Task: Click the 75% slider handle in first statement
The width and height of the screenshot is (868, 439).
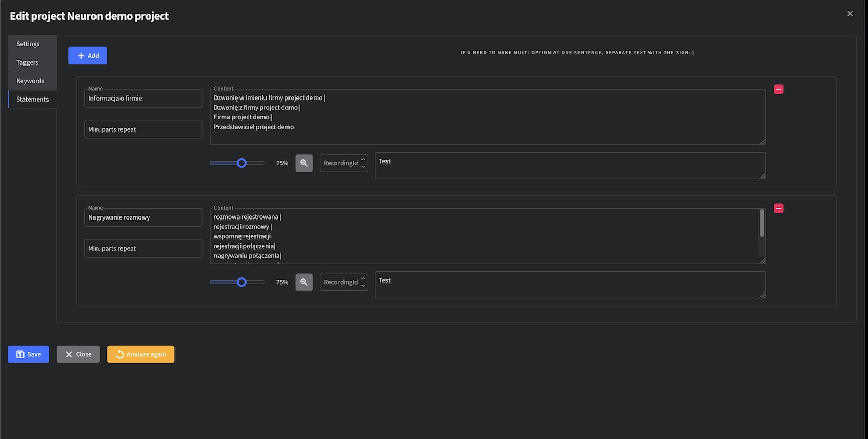Action: point(242,163)
